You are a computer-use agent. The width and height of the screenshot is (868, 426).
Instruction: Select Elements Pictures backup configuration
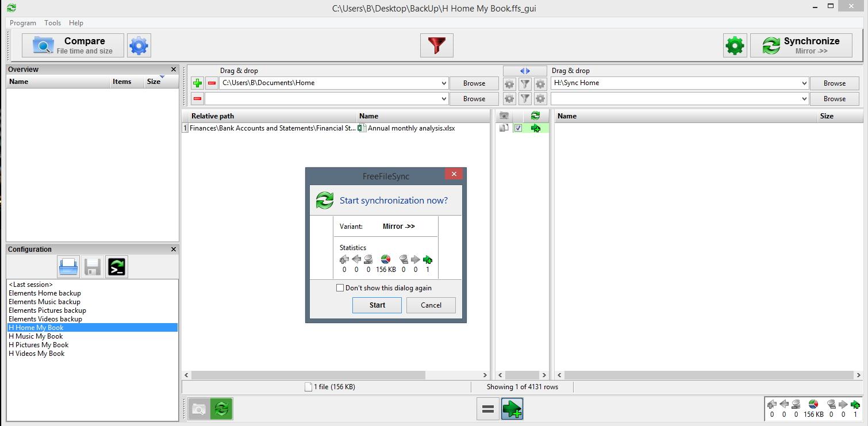coord(93,310)
